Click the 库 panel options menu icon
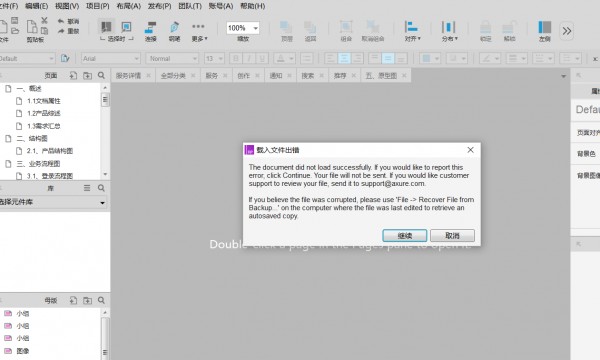The width and height of the screenshot is (600, 360). coord(87,188)
